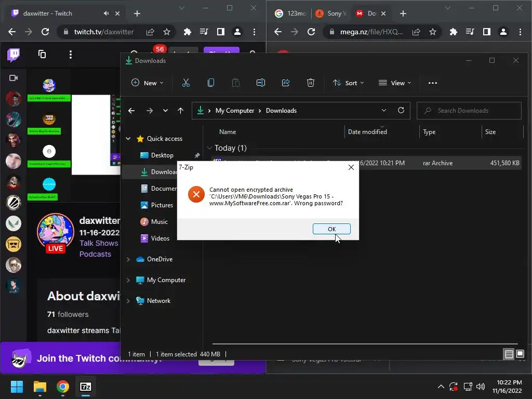Viewport: 532px width, 399px height.
Task: Open the See more ellipsis menu
Action: [x=433, y=83]
